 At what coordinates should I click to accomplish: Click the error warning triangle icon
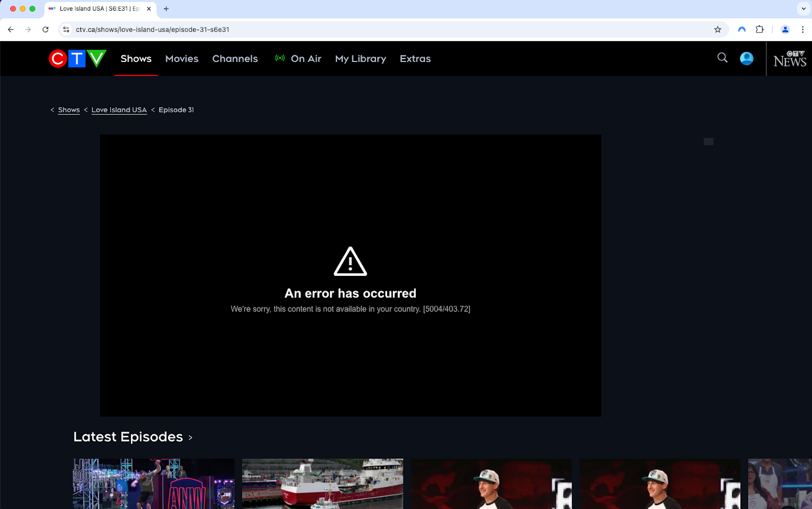pos(350,261)
